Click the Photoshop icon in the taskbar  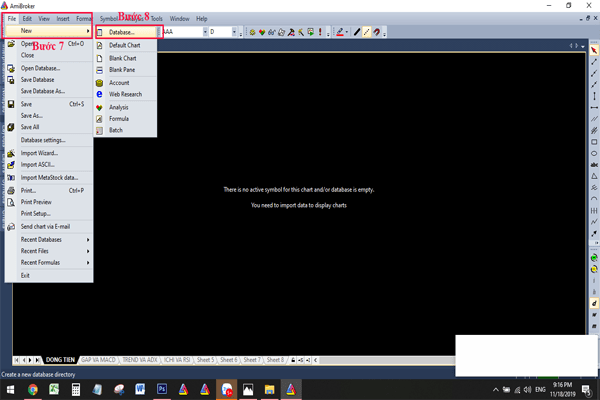click(161, 389)
